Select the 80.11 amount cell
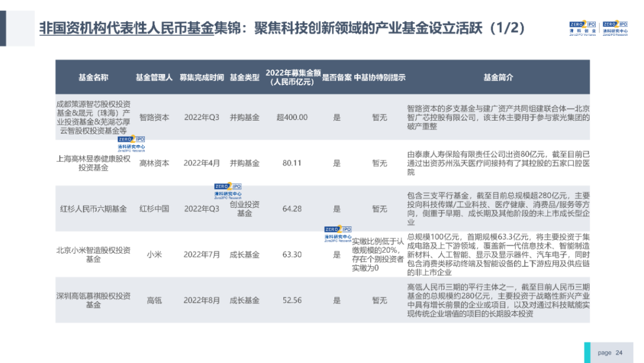This screenshot has width=644, height=363. click(292, 163)
